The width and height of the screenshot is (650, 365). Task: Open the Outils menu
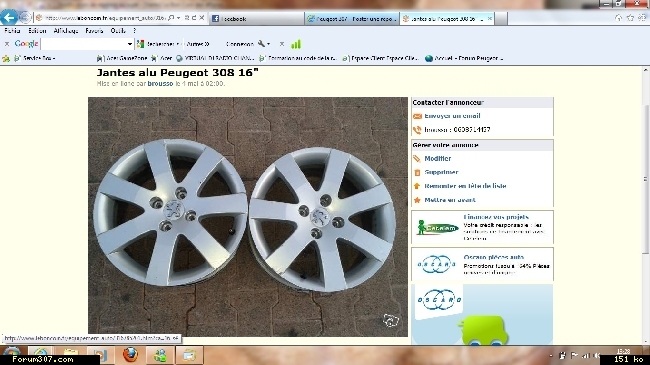click(118, 31)
